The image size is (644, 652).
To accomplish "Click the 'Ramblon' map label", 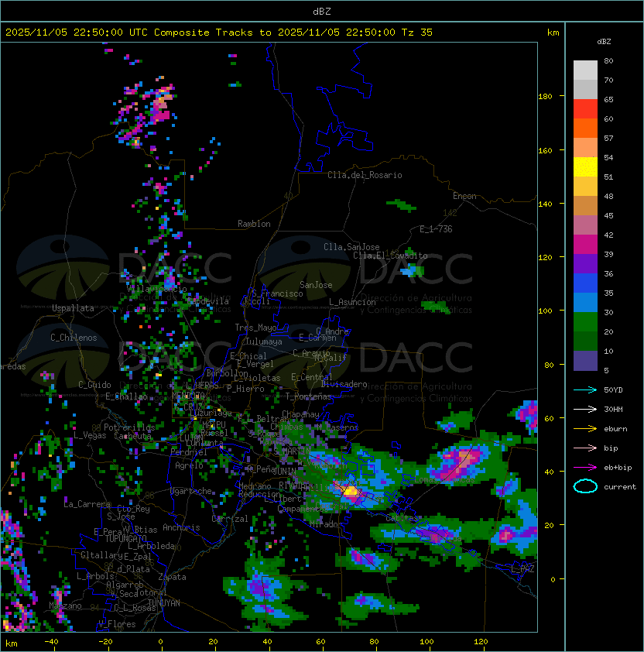I will click(x=254, y=224).
